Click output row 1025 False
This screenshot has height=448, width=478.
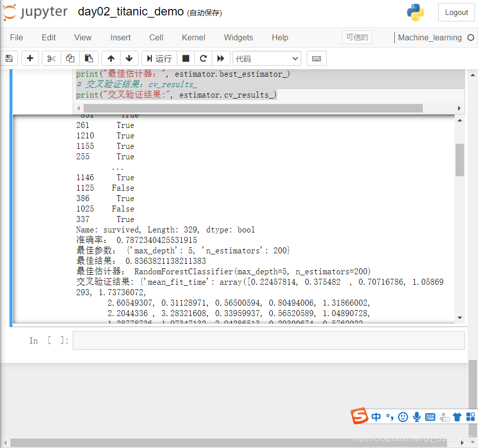coord(105,209)
